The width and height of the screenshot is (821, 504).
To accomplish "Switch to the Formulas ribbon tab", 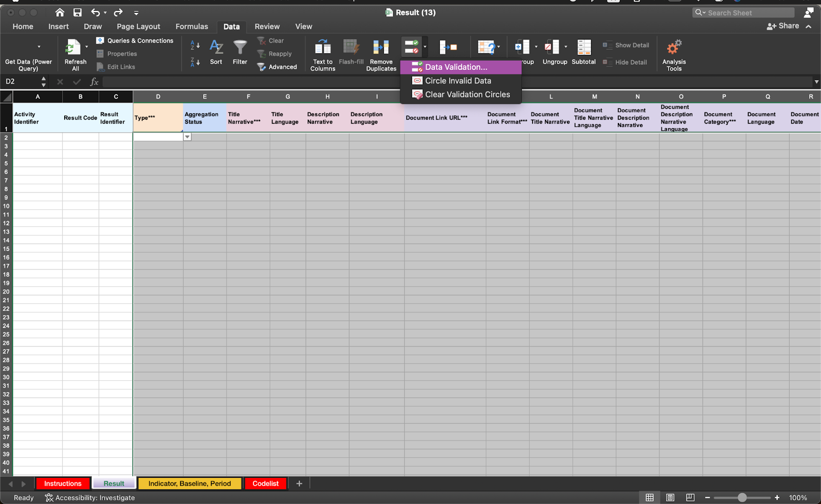I will [x=191, y=26].
